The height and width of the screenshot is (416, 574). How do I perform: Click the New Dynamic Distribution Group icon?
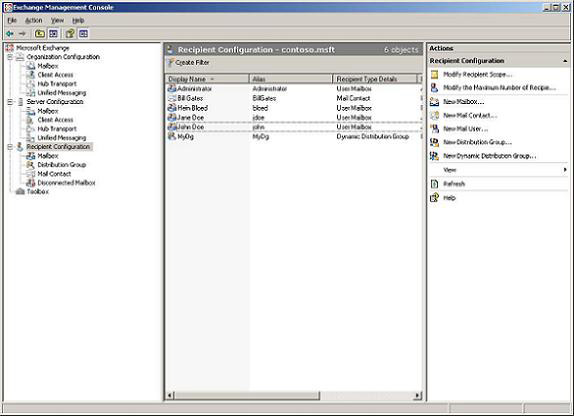(x=435, y=156)
